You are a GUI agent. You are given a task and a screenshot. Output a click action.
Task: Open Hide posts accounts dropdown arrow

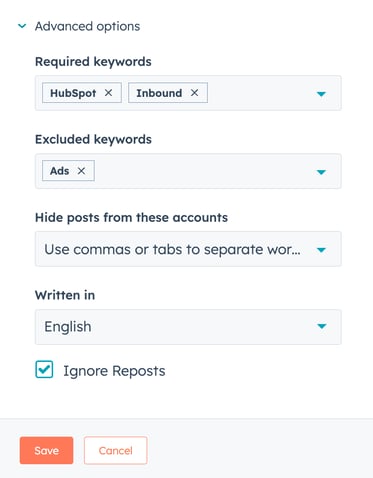[x=321, y=250]
